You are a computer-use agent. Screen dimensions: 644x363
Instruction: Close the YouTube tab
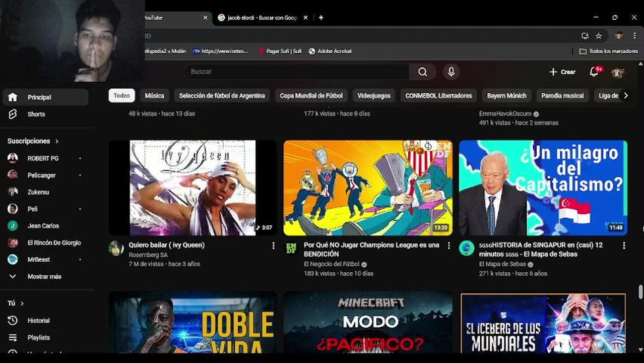(x=205, y=18)
